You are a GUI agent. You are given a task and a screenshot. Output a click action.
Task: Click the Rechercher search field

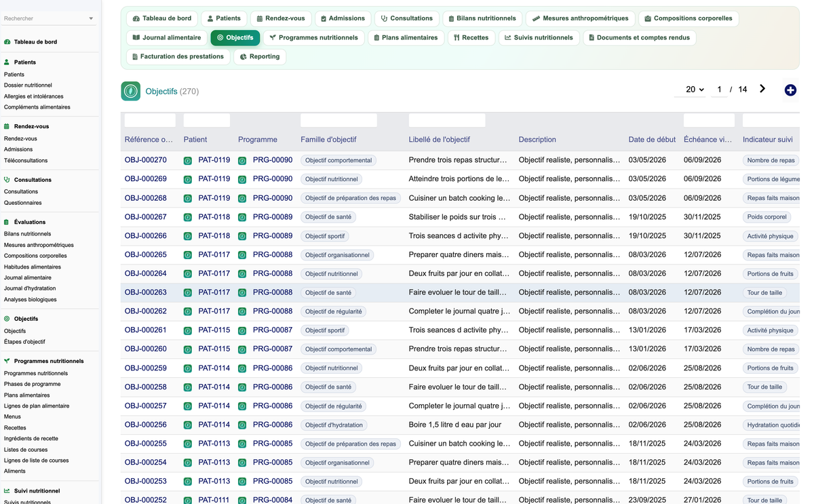point(45,19)
